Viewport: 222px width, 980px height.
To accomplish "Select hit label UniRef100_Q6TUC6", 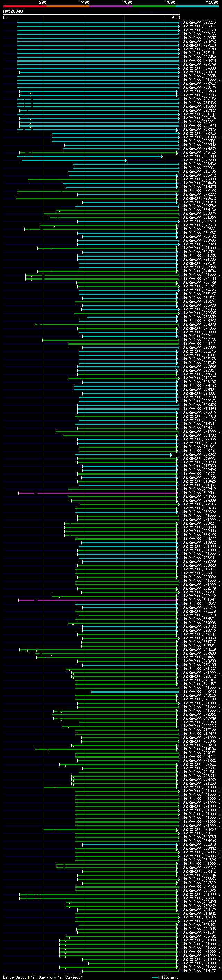I will (x=199, y=103).
